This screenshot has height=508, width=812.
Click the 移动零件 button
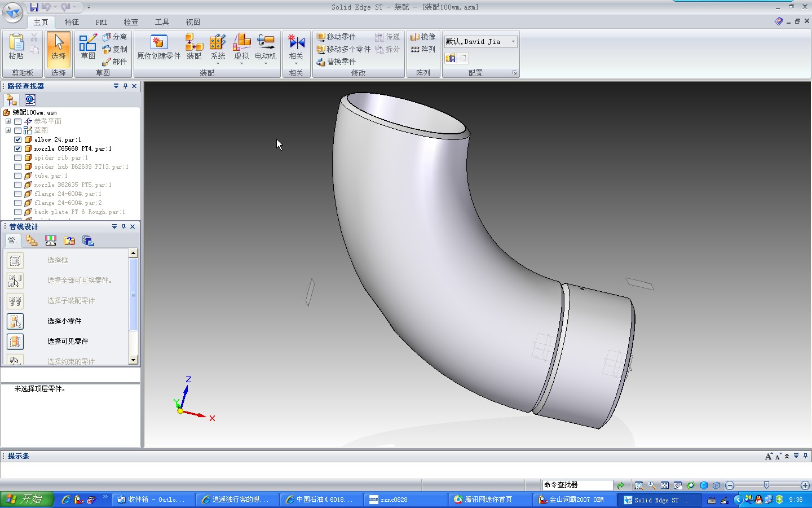(x=336, y=37)
